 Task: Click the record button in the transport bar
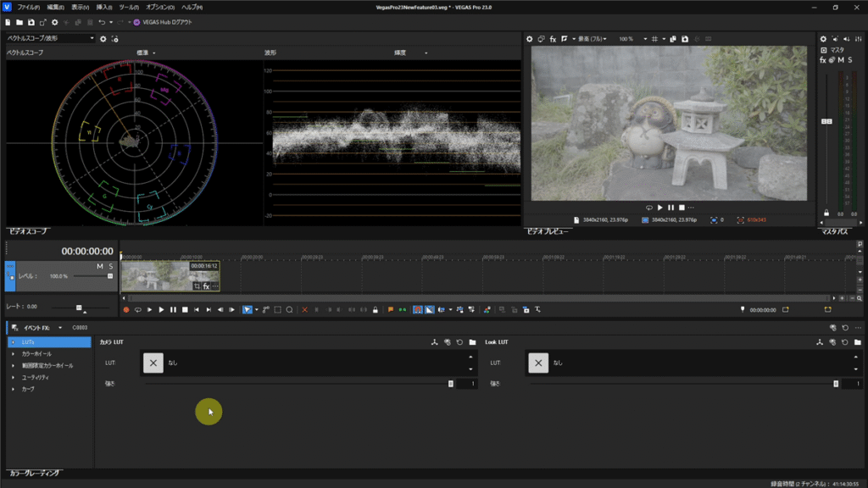126,310
